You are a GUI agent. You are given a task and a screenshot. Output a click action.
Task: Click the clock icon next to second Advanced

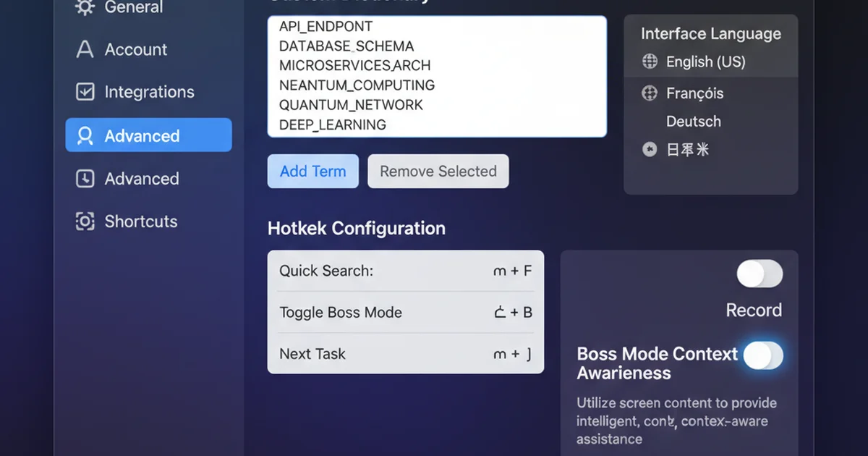[85, 179]
